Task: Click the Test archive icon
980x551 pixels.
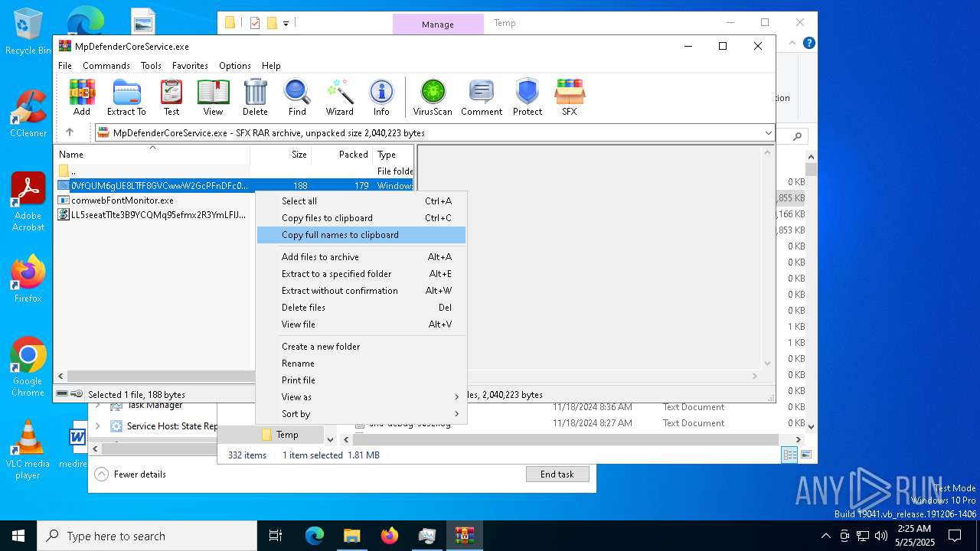Action: [171, 97]
